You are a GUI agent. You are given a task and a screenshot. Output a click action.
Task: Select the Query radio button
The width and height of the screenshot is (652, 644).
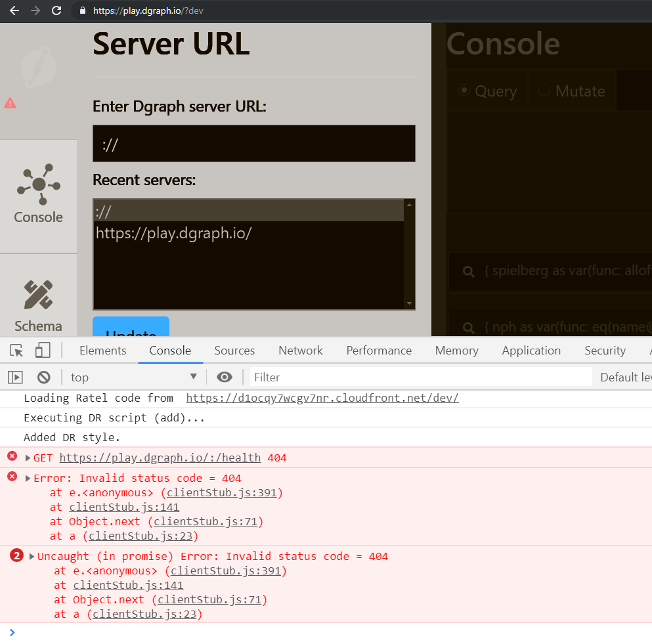pyautogui.click(x=464, y=90)
